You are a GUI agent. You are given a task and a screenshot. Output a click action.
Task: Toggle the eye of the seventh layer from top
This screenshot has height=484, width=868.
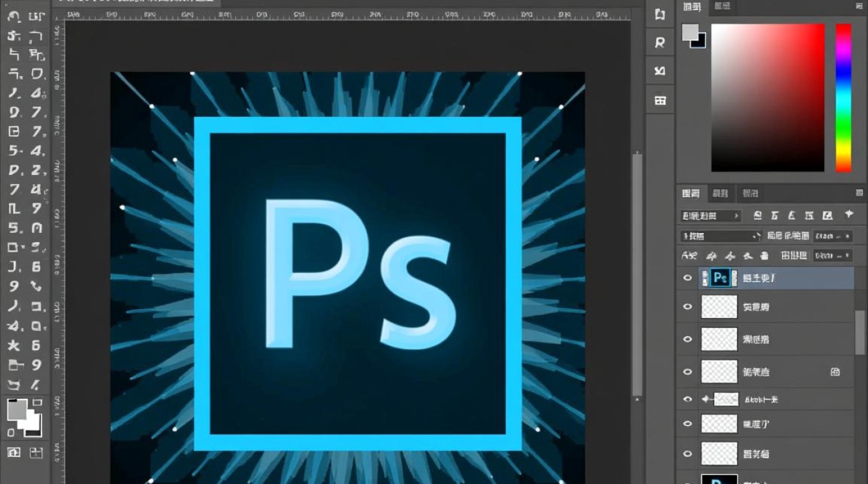pos(687,453)
